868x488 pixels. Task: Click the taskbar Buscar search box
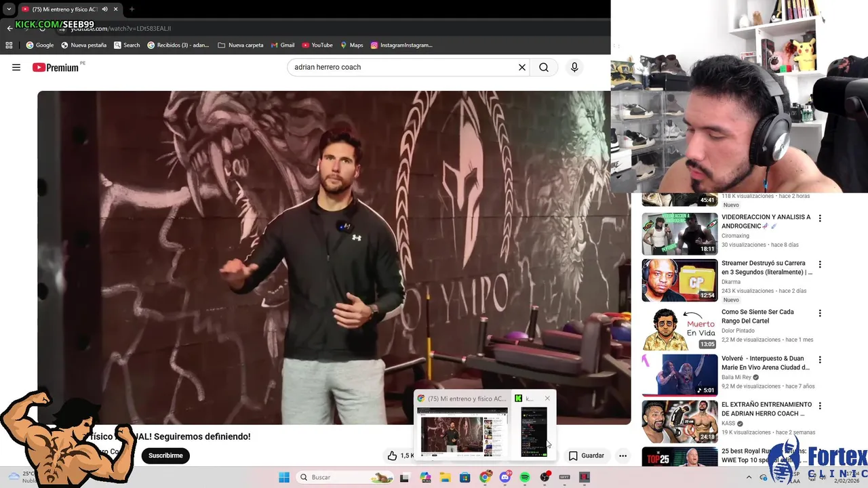click(345, 477)
